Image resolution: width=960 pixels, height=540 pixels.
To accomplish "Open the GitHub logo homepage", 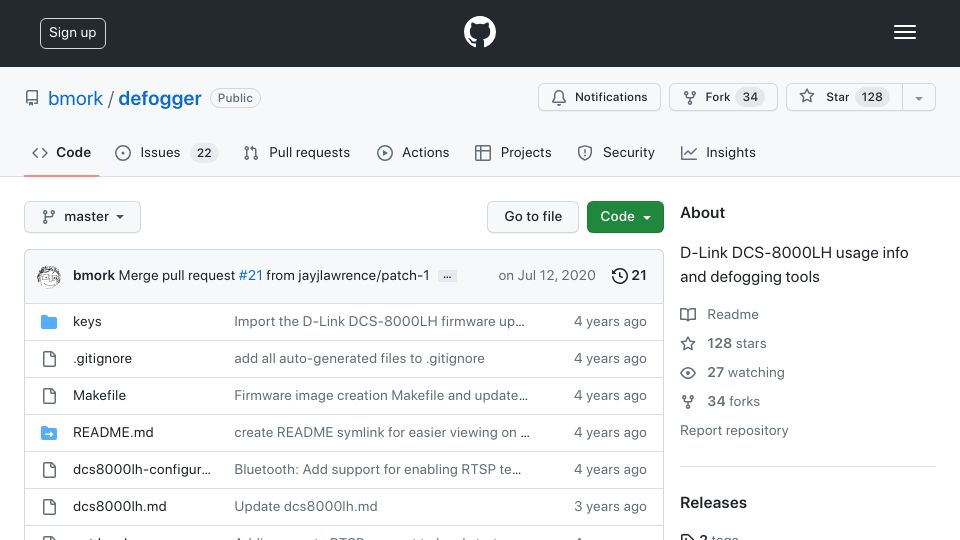I will point(479,32).
